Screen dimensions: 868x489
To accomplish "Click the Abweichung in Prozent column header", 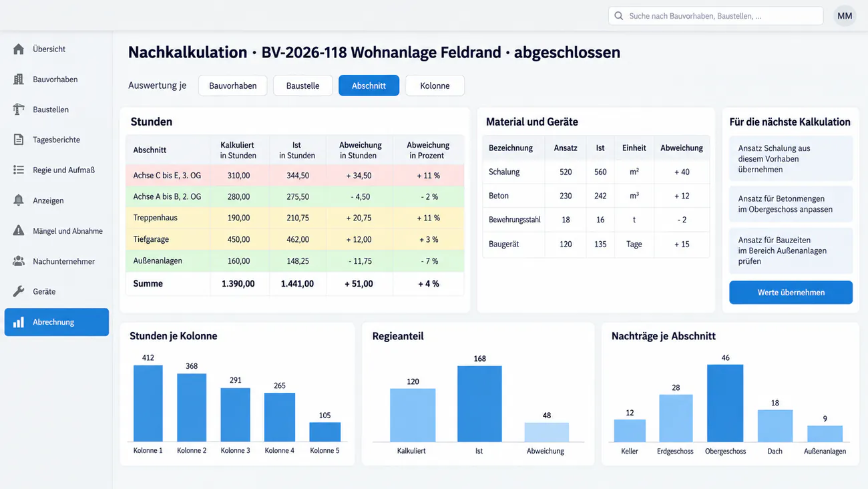I will [x=428, y=150].
